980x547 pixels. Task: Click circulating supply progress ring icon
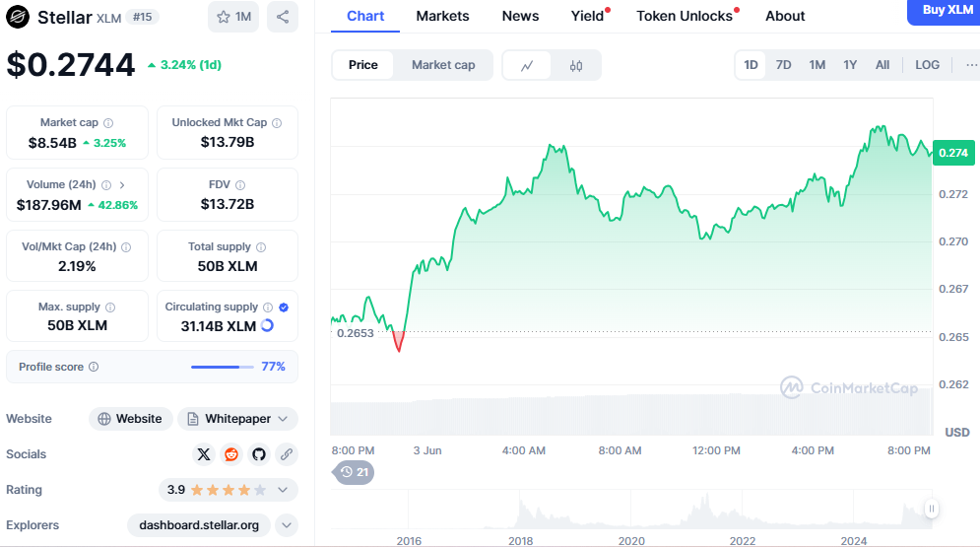pos(267,325)
